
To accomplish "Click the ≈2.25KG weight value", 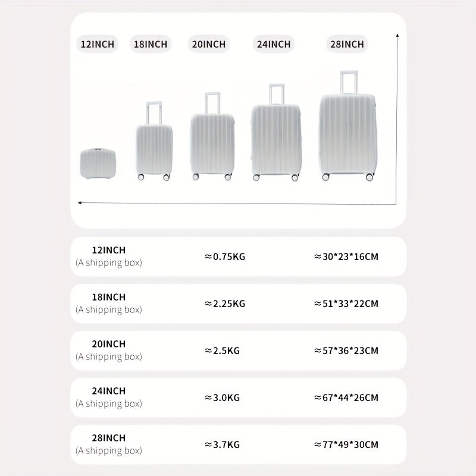I will tap(225, 303).
